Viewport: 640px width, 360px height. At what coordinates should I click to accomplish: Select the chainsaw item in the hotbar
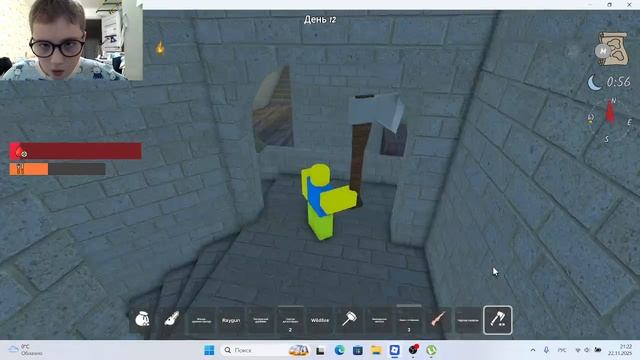click(171, 320)
